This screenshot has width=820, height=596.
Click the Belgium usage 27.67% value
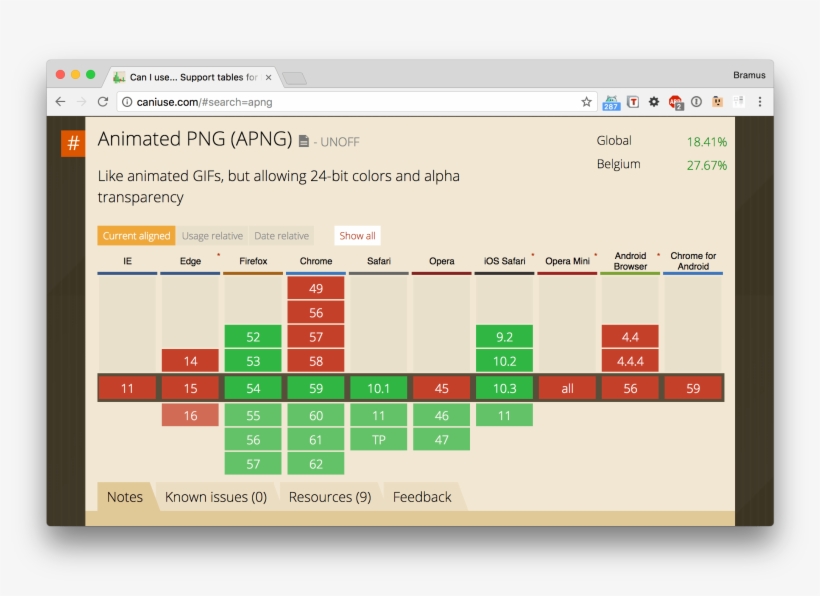[x=707, y=165]
